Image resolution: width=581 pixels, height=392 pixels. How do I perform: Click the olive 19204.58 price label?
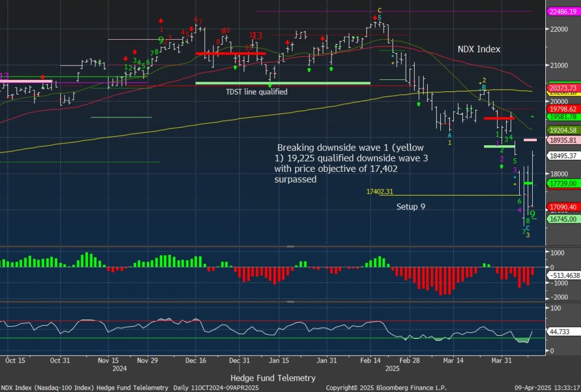pos(563,130)
